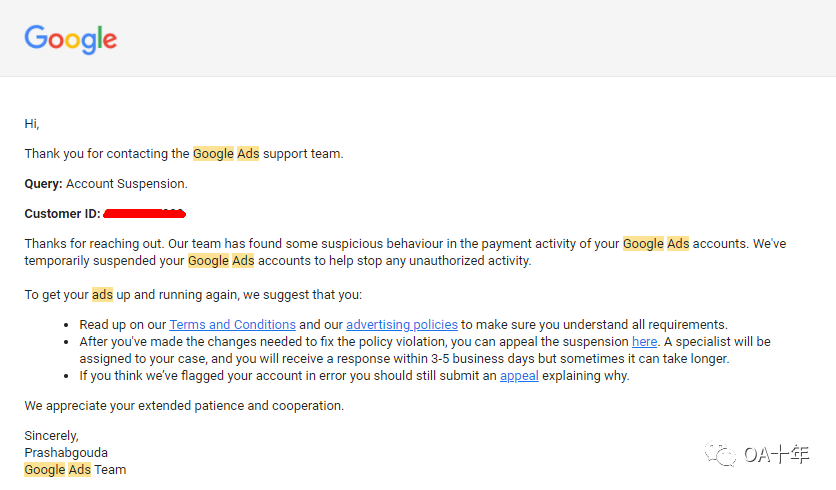836x490 pixels.
Task: Click the Google logo in the header
Action: pos(71,39)
